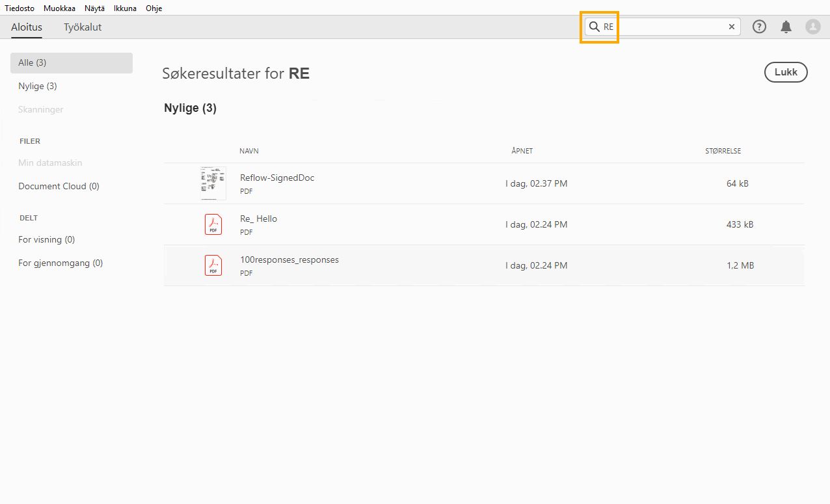
Task: Open the help question mark icon
Action: coord(759,27)
